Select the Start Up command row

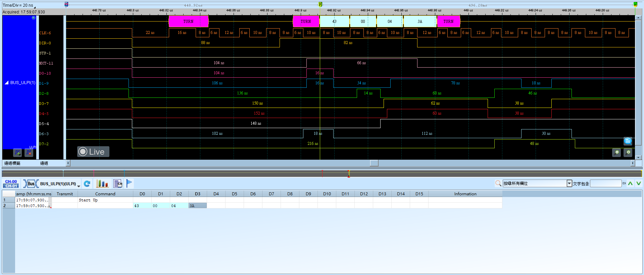(258, 200)
